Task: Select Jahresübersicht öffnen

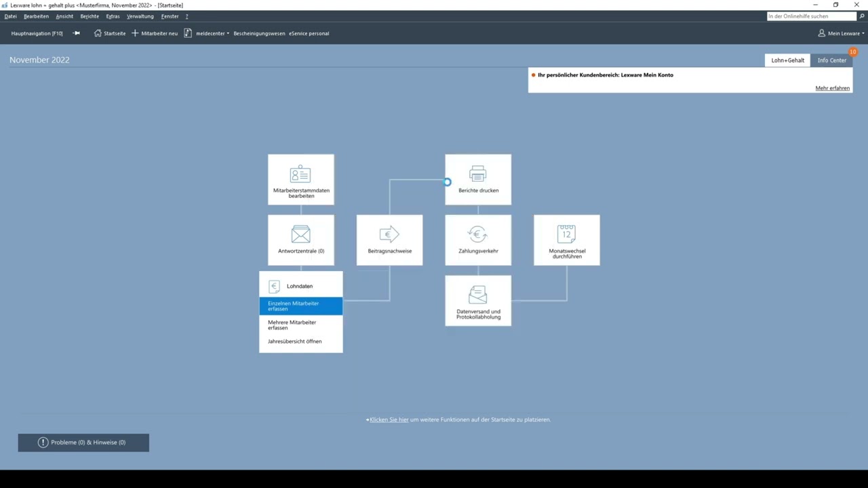Action: [x=301, y=342]
